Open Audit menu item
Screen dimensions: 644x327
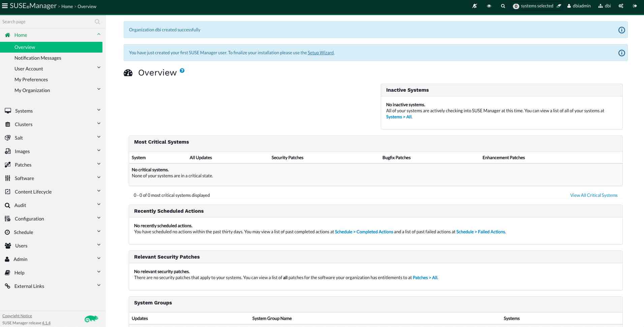point(20,205)
